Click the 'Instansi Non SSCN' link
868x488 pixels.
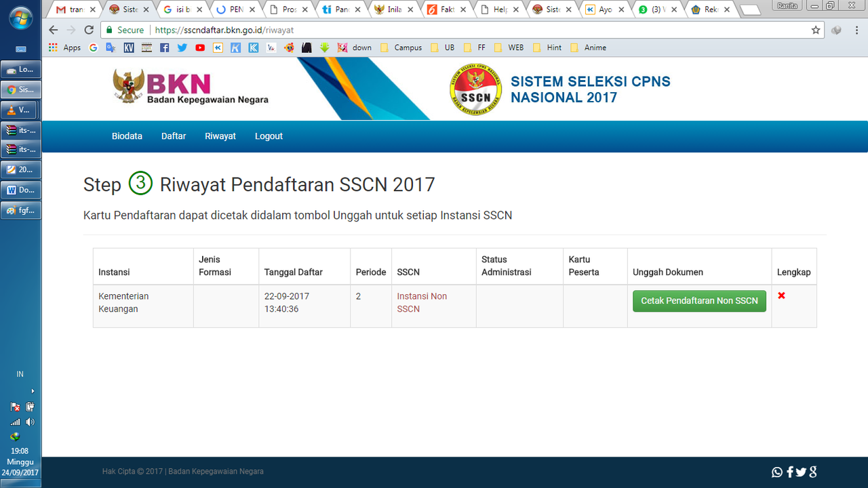click(422, 302)
